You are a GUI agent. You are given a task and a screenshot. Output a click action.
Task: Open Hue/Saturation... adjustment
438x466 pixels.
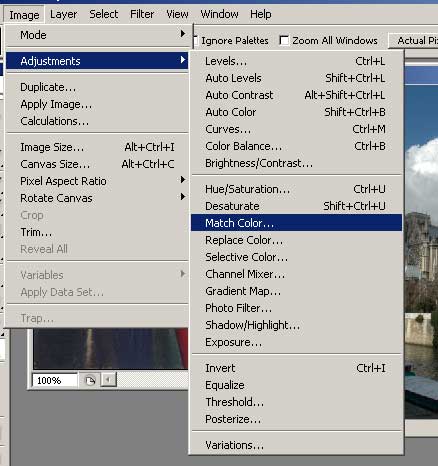296,189
